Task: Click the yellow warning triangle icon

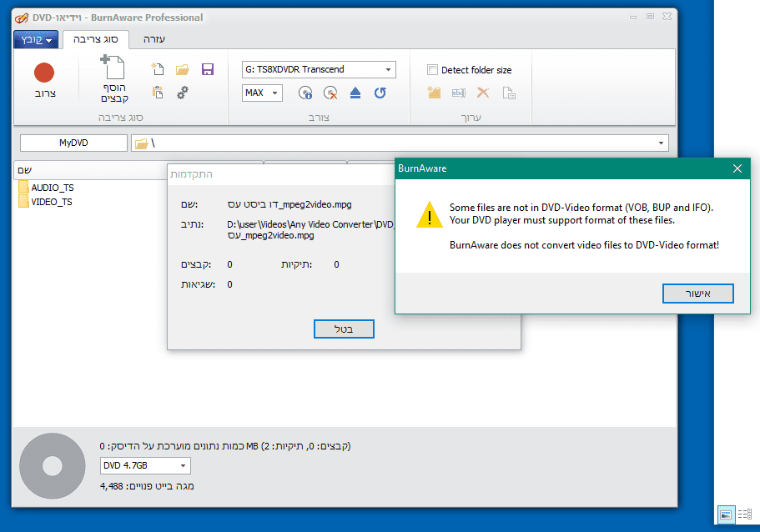Action: coord(430,214)
